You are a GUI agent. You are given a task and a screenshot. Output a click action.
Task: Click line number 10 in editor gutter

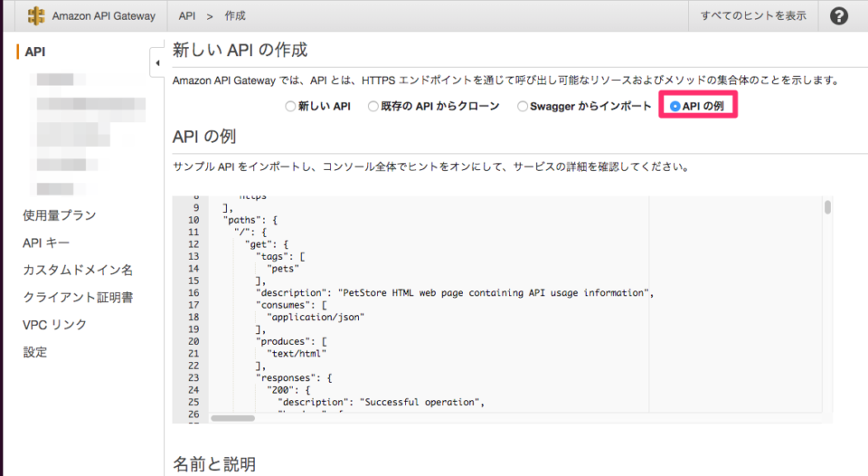(193, 220)
